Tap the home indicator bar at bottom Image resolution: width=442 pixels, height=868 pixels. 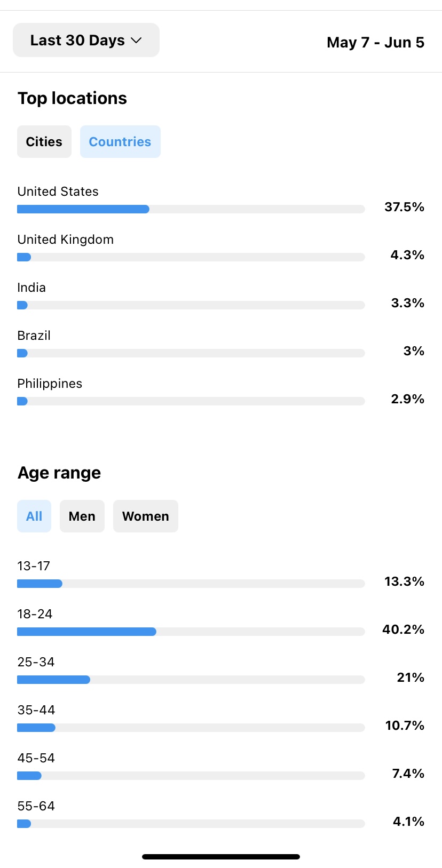[221, 857]
